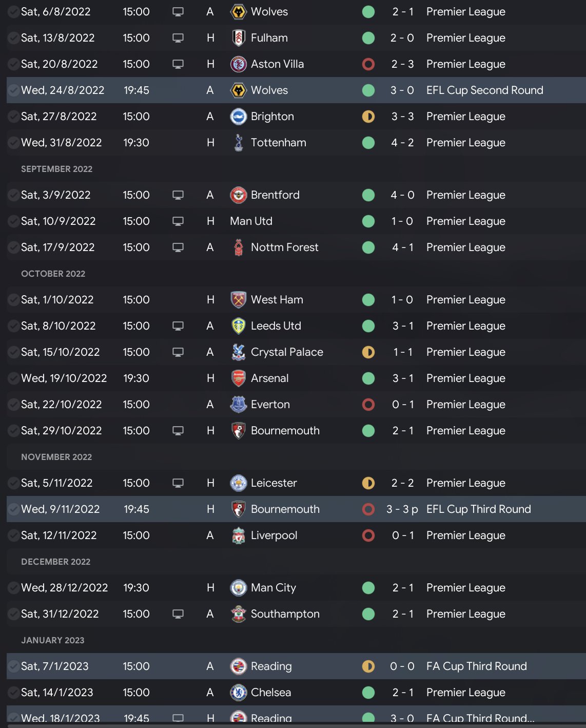Click the 3 - 3 p Bournemouth cup score
586x728 pixels.
[402, 509]
